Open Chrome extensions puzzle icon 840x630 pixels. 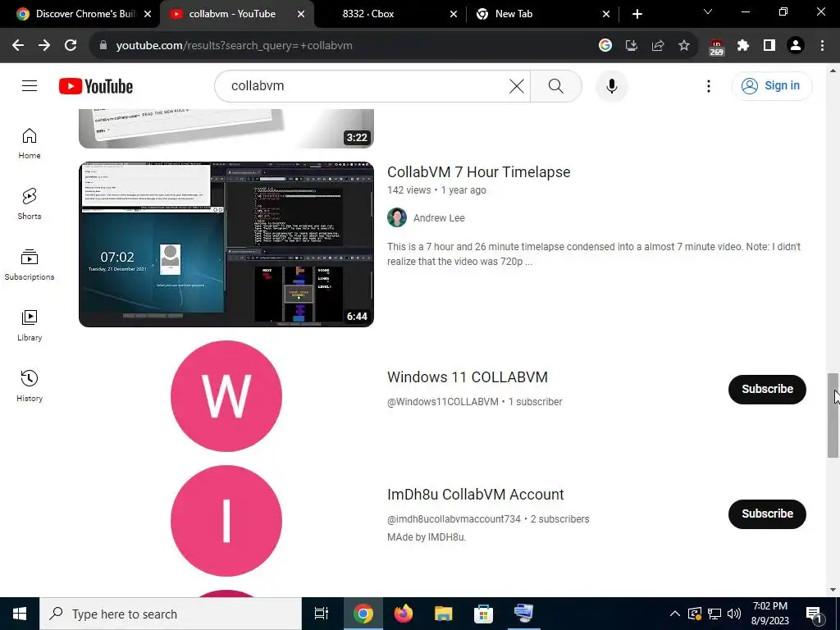pos(742,46)
